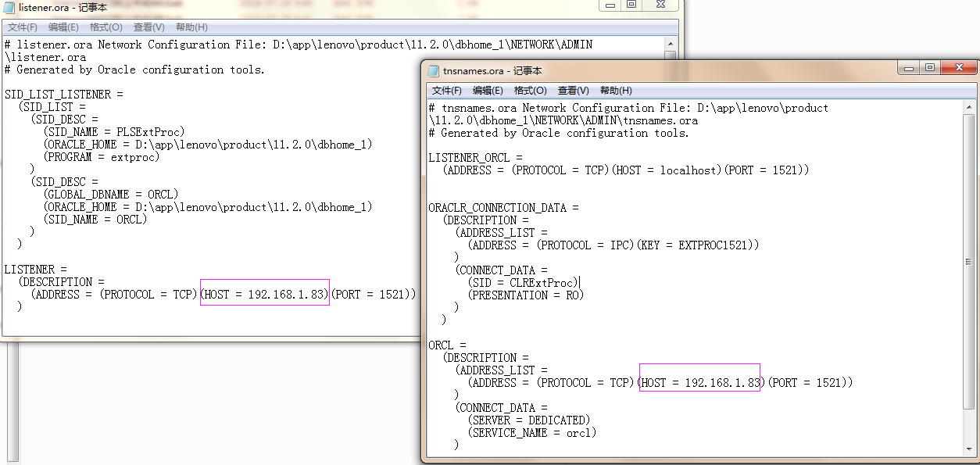Click the listener.ora Notepad title icon
The width and height of the screenshot is (980, 465).
pyautogui.click(x=9, y=7)
